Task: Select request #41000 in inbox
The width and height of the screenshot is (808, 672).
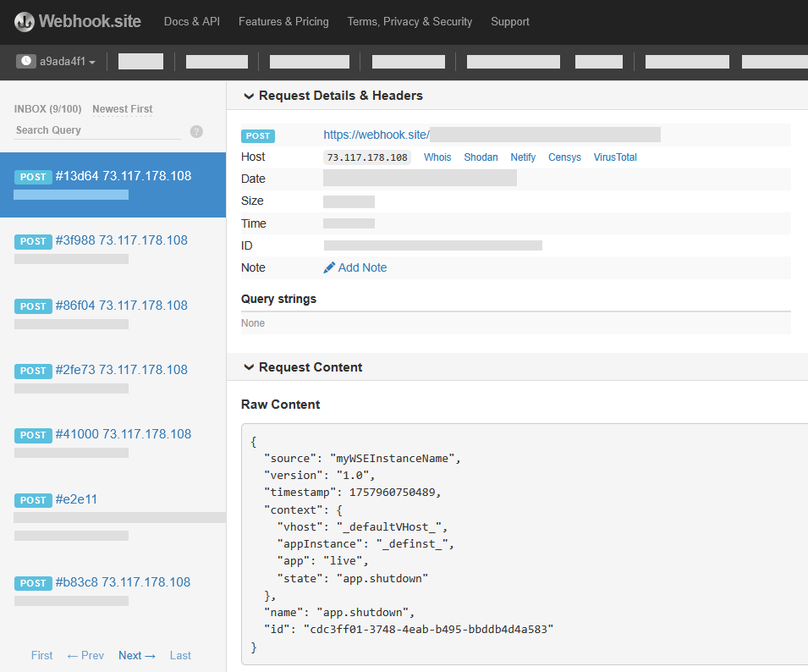Action: pyautogui.click(x=113, y=443)
